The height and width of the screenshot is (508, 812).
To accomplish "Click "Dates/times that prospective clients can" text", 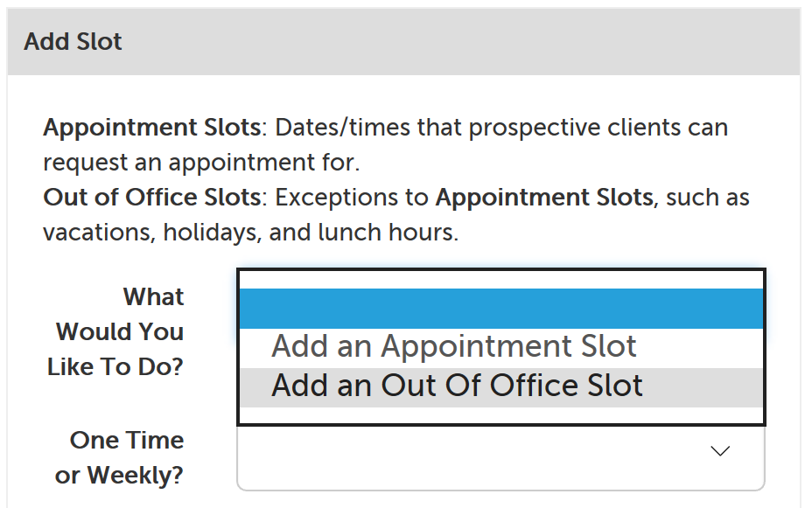I will pyautogui.click(x=501, y=128).
